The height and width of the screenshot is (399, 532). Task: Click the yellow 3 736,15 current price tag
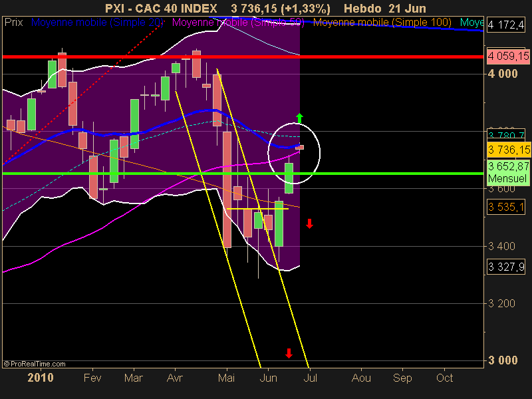(508, 150)
